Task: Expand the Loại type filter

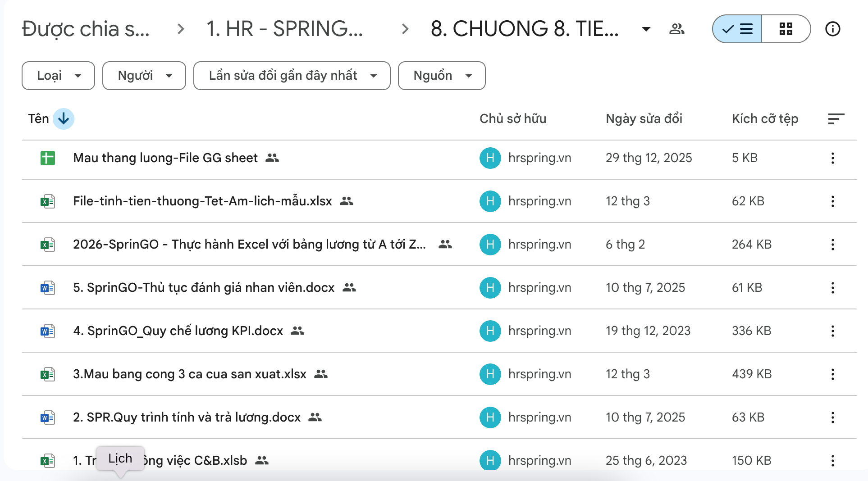Action: coord(59,76)
